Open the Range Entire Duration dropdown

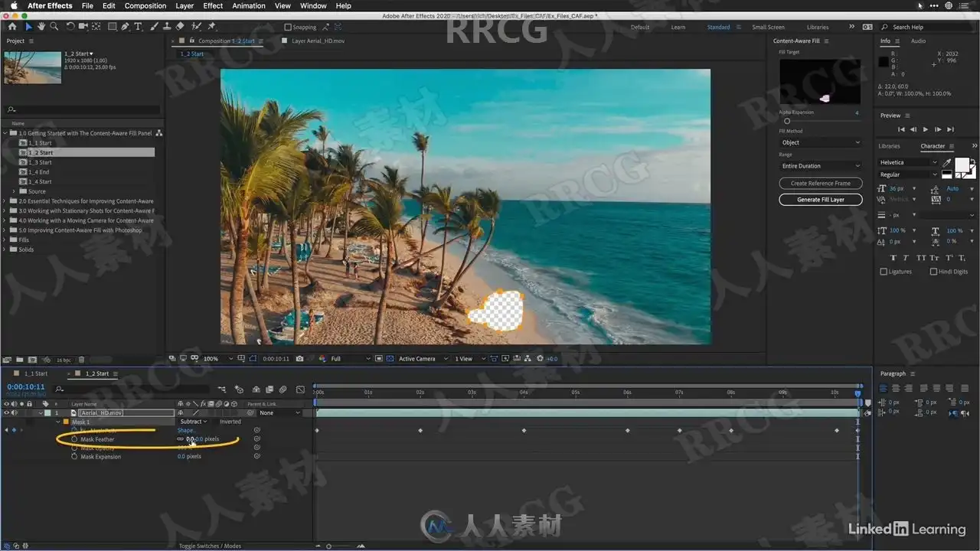point(820,165)
